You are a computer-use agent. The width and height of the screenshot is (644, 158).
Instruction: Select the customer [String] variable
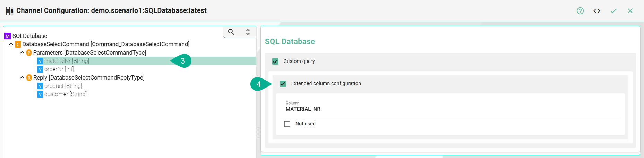point(65,94)
